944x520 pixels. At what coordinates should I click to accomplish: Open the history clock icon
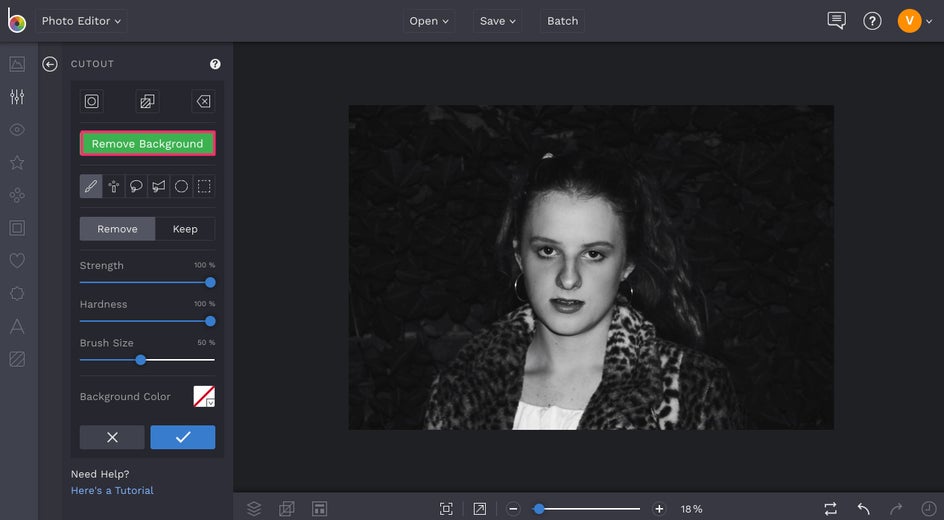tap(928, 509)
